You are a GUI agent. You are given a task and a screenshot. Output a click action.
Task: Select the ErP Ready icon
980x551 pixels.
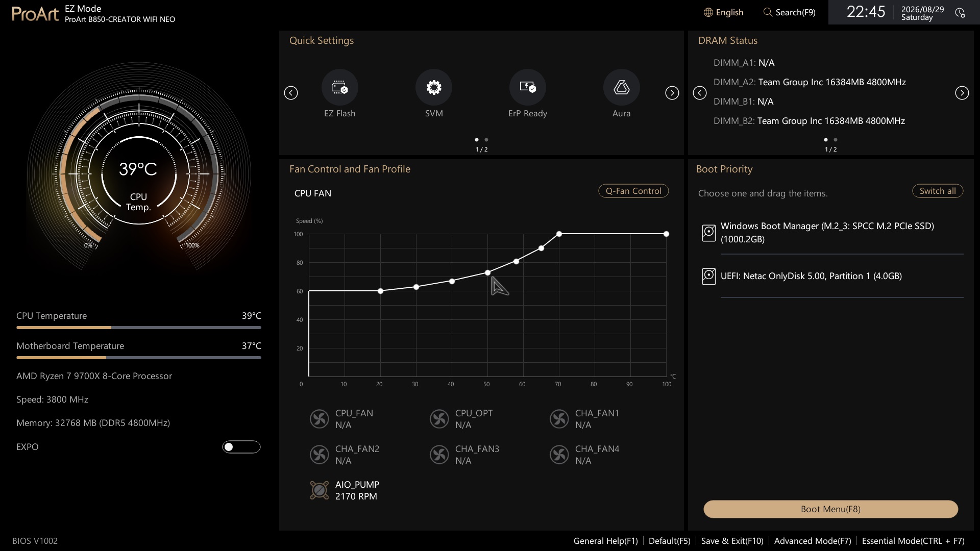528,87
